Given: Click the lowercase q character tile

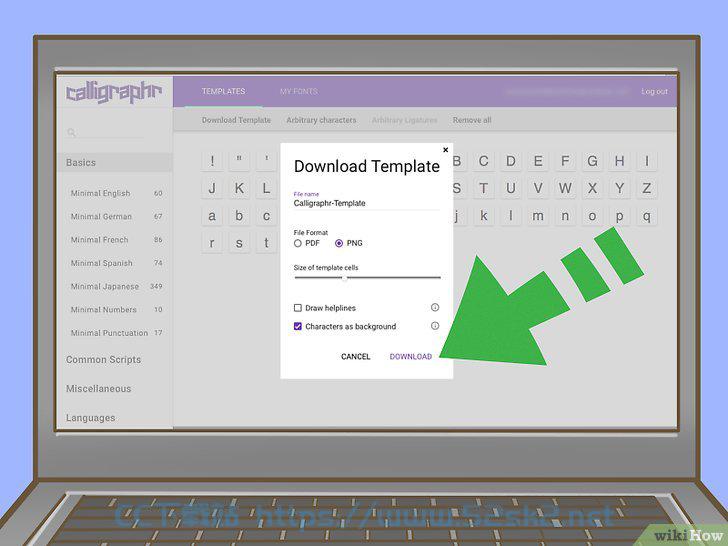Looking at the screenshot, I should (647, 216).
